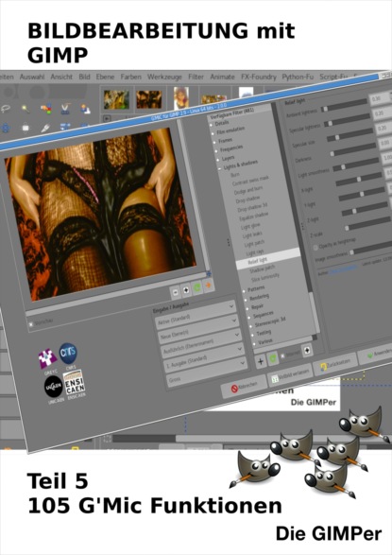This screenshot has height=555, width=392.
Task: Click the CNRS logo icon
Action: pyautogui.click(x=68, y=354)
